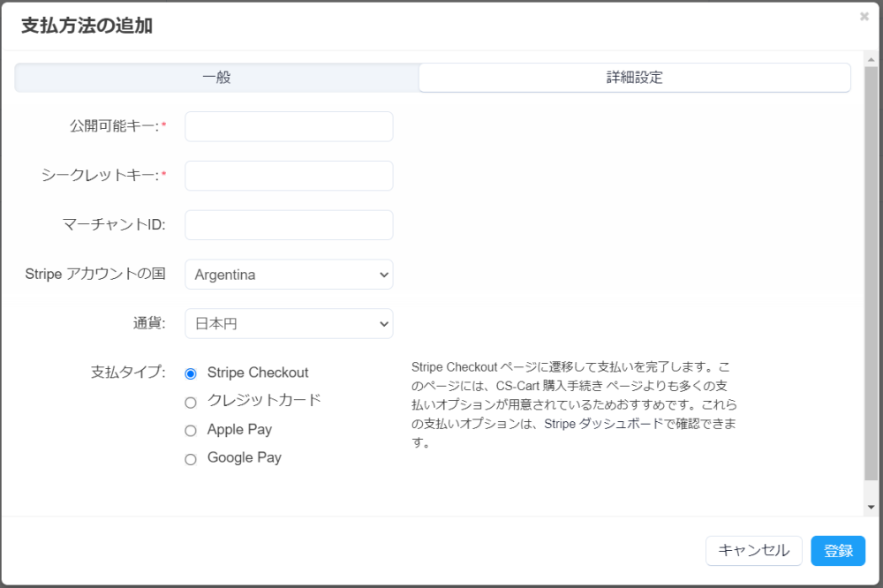Close the payment method dialog
Screen dimensions: 883x588
(x=864, y=17)
